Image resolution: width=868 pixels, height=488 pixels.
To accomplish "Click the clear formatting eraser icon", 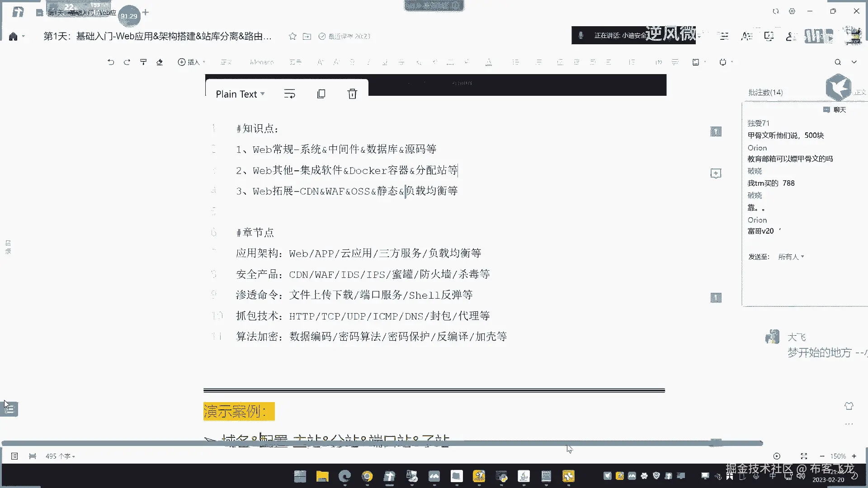I will (x=160, y=62).
